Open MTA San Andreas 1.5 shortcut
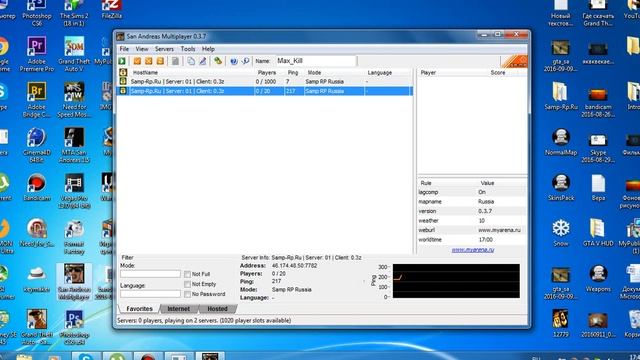The width and height of the screenshot is (640, 360). point(74,146)
